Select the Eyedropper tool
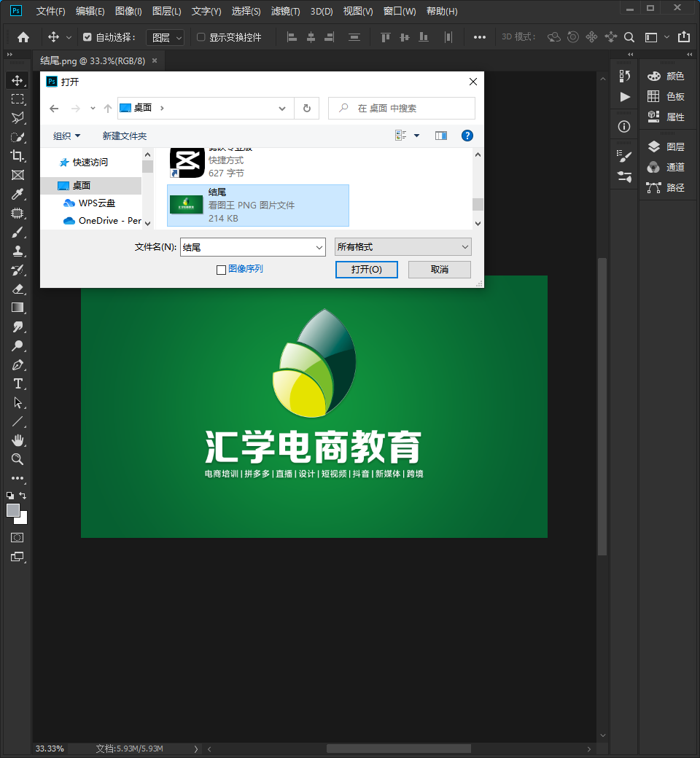This screenshot has height=758, width=700. pos(17,195)
